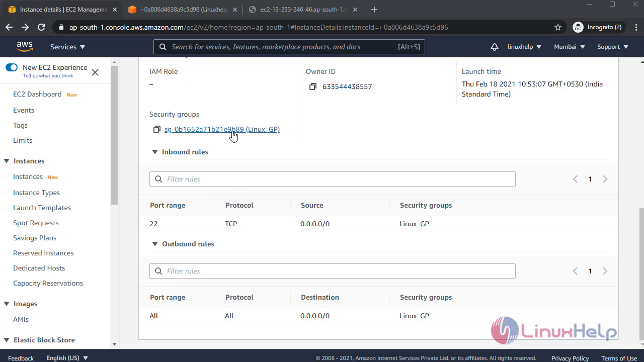
Task: Open EC2 Dashboard in the sidebar
Action: tap(37, 94)
